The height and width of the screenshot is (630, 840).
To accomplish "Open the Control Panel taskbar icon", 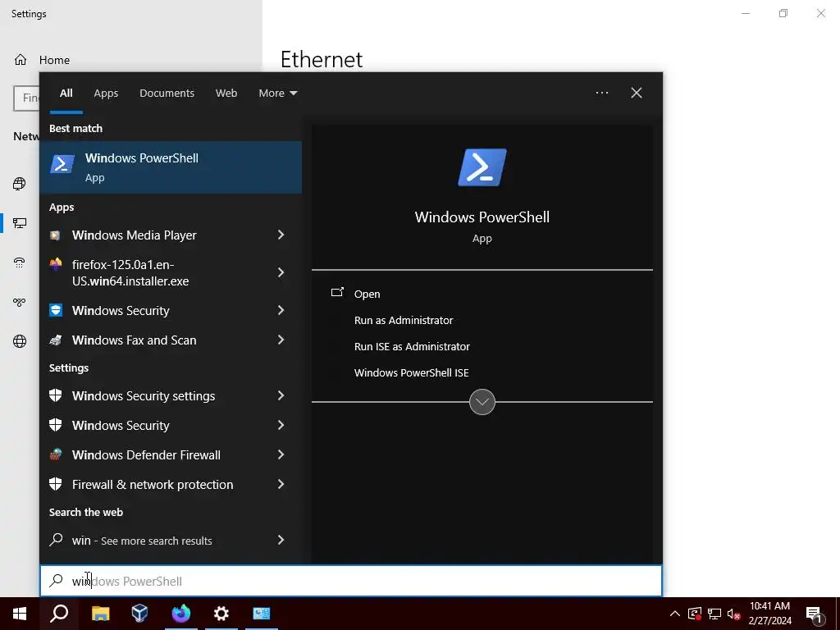I will coord(262,614).
